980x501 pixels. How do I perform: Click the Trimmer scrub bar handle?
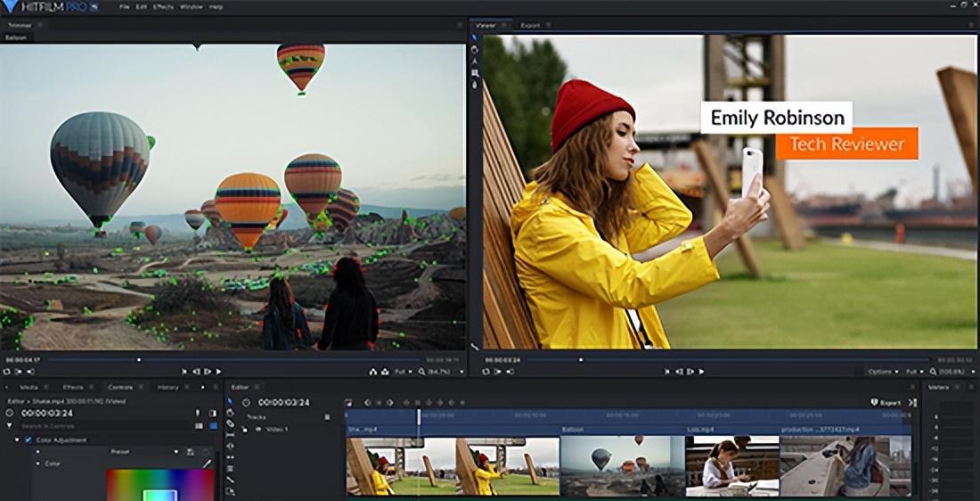(139, 359)
